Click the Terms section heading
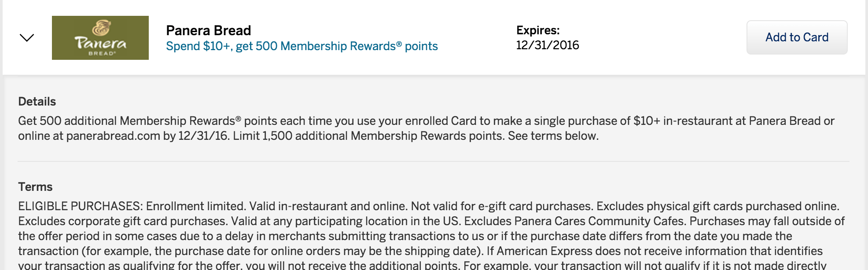The width and height of the screenshot is (868, 270). click(x=35, y=187)
